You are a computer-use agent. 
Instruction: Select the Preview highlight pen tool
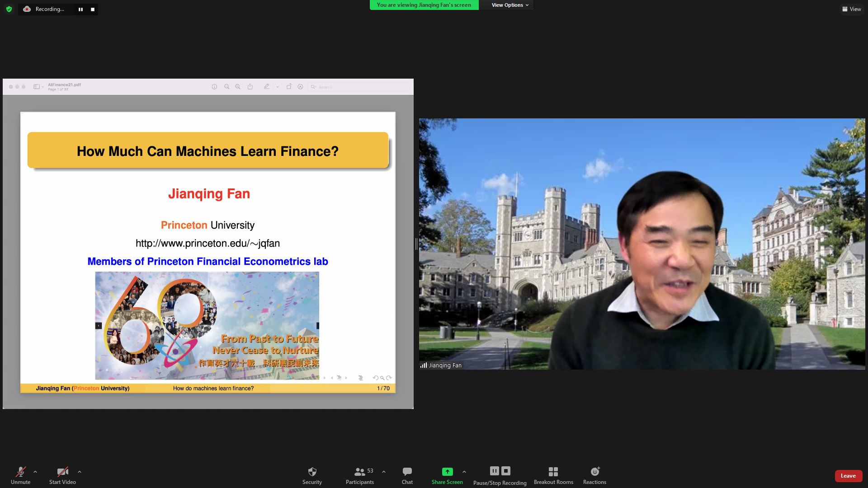click(266, 86)
